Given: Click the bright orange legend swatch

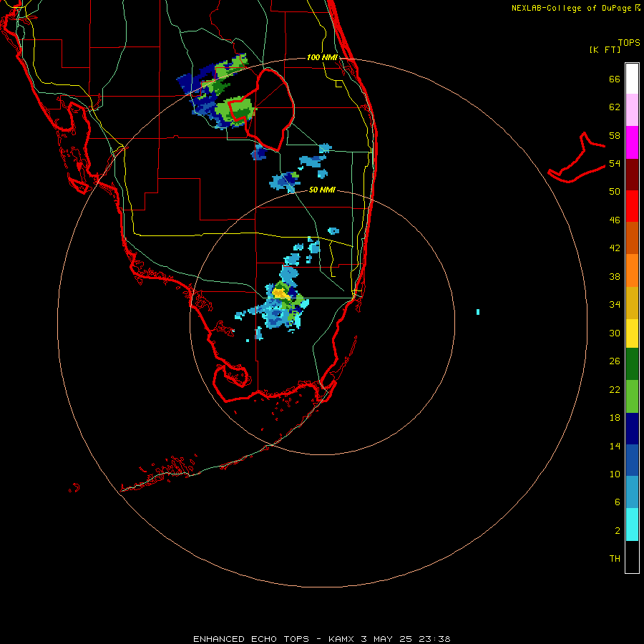Looking at the screenshot, I should point(632,270).
